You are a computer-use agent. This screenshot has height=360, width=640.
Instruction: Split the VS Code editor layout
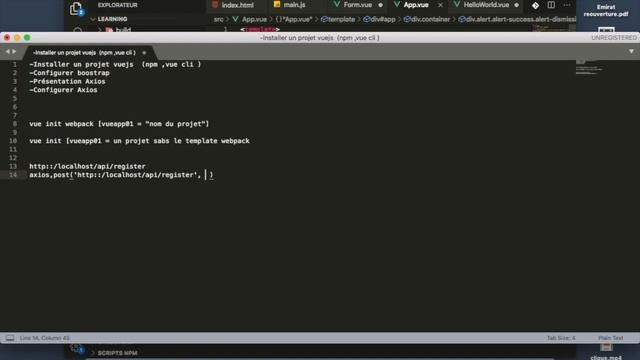tap(551, 5)
